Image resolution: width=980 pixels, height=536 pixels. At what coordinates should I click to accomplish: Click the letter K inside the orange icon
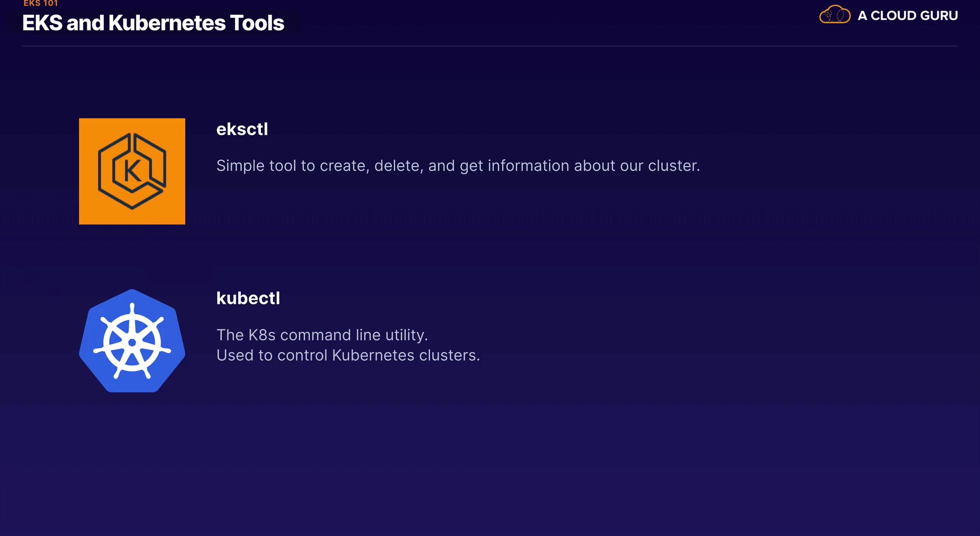(x=132, y=171)
